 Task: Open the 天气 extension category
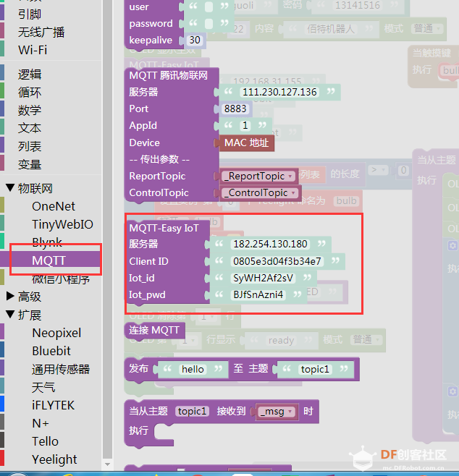click(43, 387)
